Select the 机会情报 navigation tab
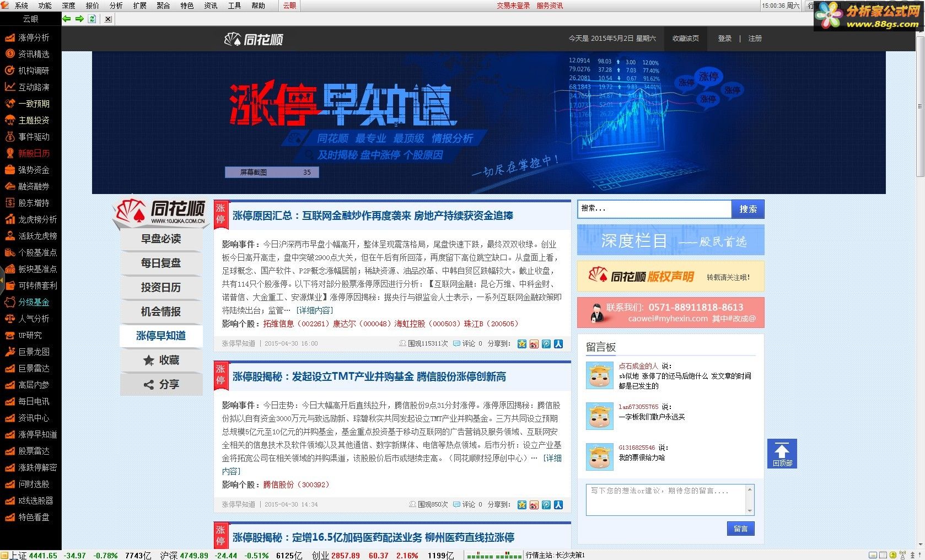 click(161, 311)
